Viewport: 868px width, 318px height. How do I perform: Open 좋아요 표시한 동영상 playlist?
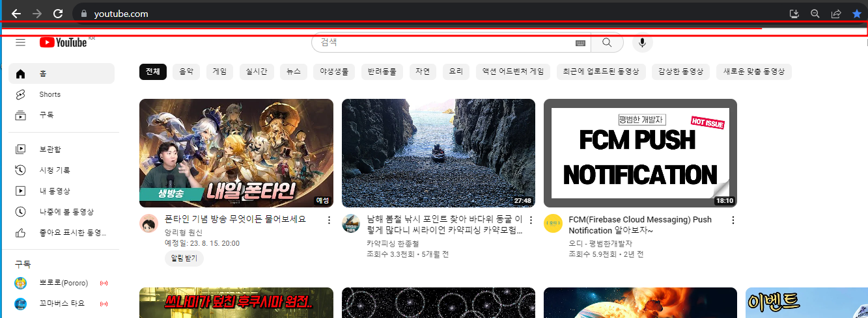[x=61, y=232]
